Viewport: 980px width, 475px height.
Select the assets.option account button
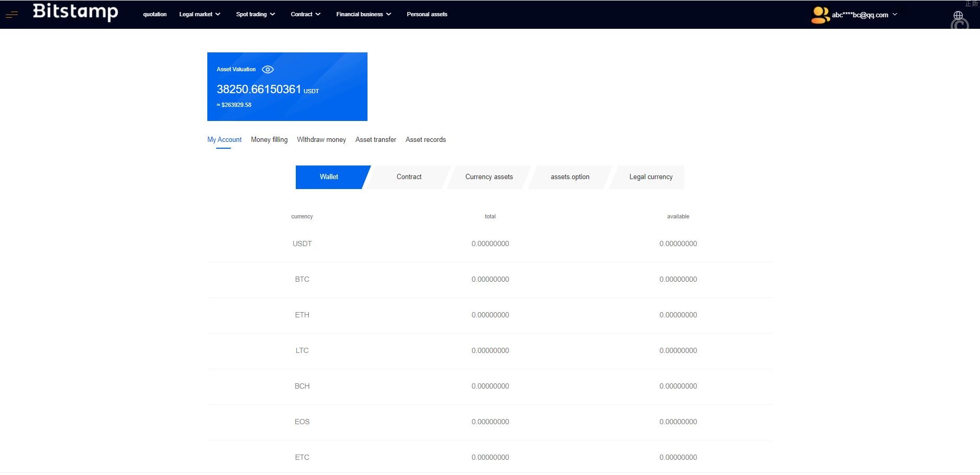570,177
